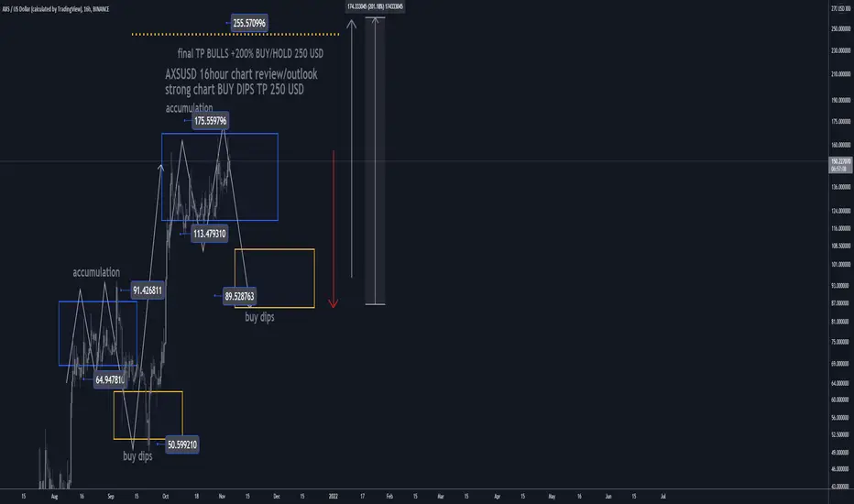Image resolution: width=854 pixels, height=504 pixels.
Task: Select the 'buy dips' label under 89.528763
Action: (x=260, y=317)
